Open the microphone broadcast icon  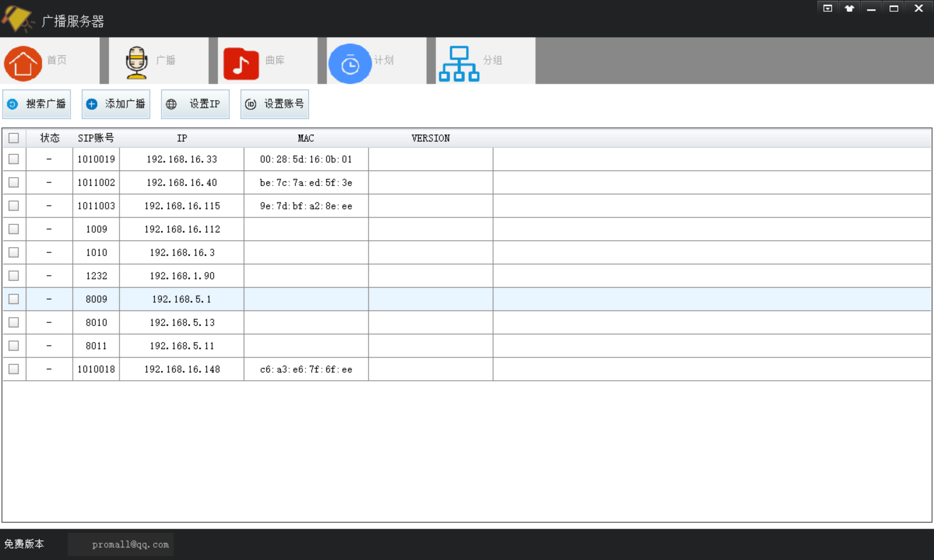(136, 62)
